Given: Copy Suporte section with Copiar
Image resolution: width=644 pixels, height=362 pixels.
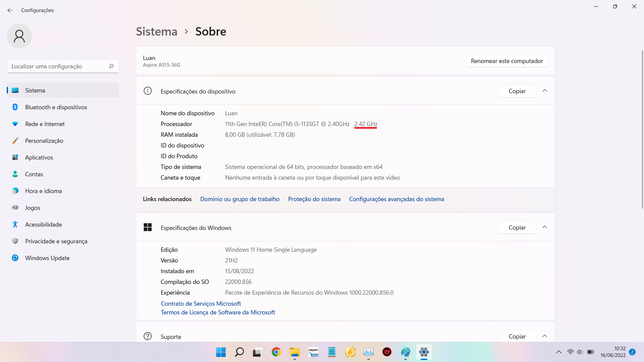Looking at the screenshot, I should (517, 336).
